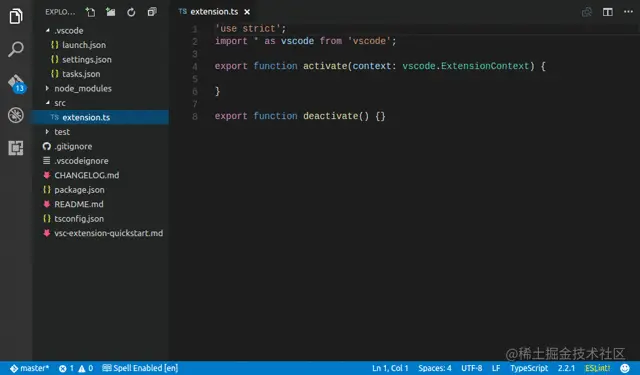Open the Search view in activity bar

[x=16, y=49]
